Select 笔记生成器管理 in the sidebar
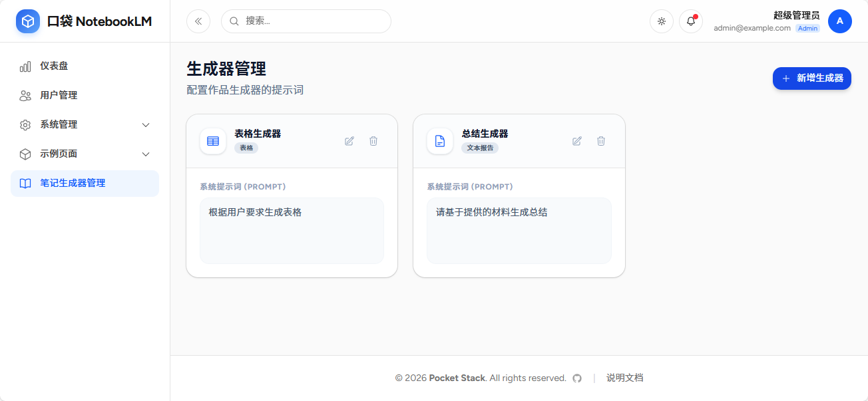Viewport: 868px width, 401px height. 85,183
